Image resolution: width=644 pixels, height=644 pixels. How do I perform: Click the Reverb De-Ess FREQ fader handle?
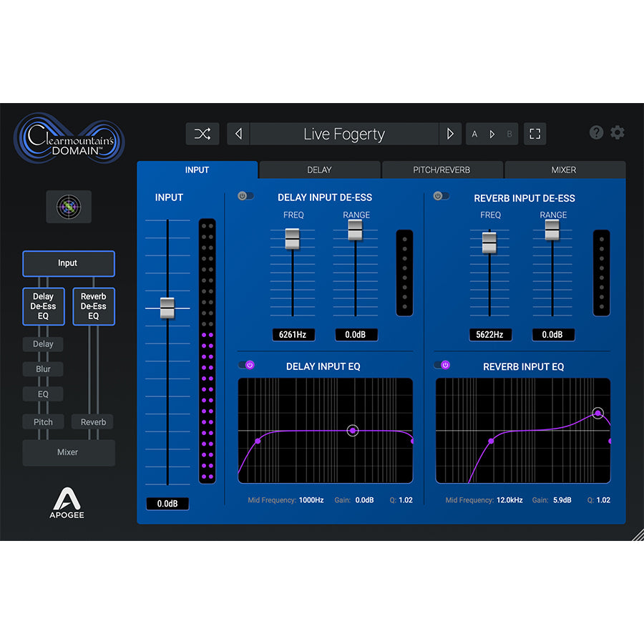coord(489,243)
